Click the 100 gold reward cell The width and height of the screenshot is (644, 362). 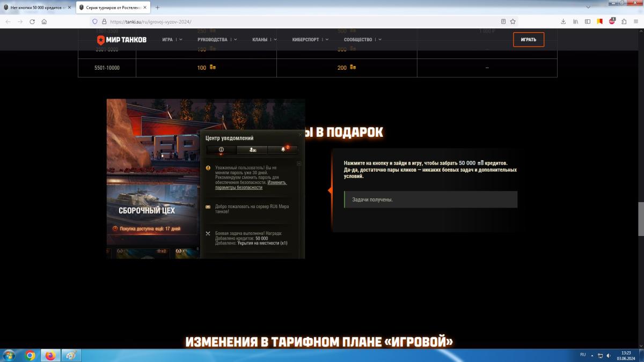tap(206, 68)
